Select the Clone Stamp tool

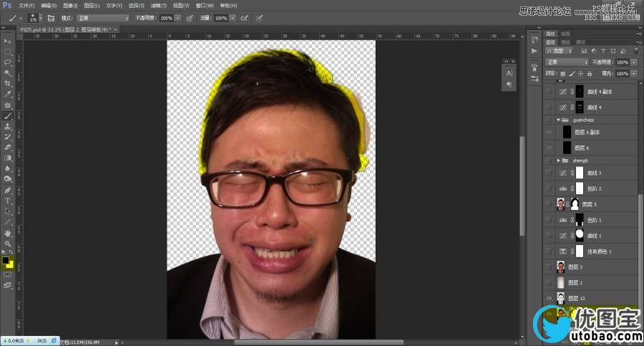point(8,126)
